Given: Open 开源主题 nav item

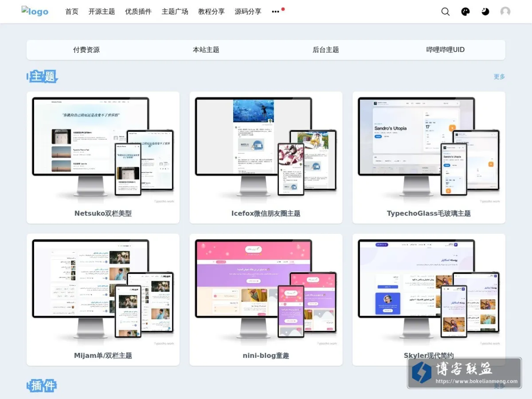Looking at the screenshot, I should tap(102, 12).
